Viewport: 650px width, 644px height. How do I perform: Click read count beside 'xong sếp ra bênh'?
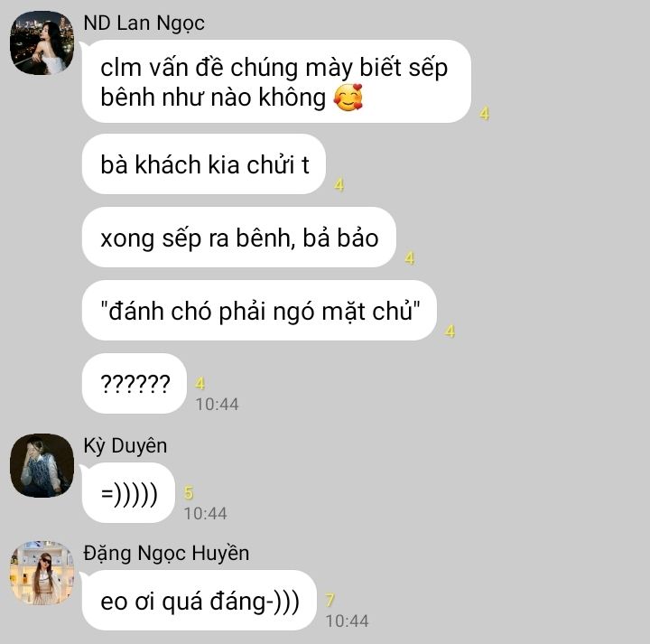[410, 258]
